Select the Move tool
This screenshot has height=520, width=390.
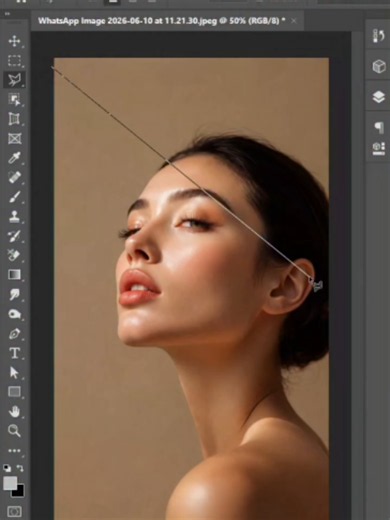click(14, 41)
